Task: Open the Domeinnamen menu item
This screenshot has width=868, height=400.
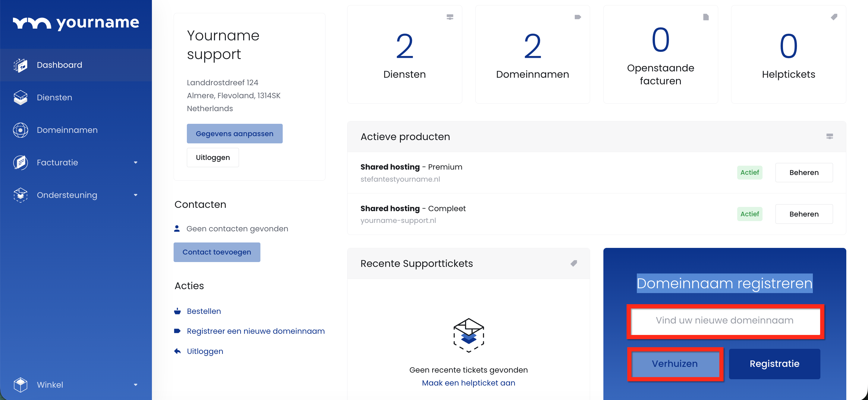Action: tap(67, 130)
